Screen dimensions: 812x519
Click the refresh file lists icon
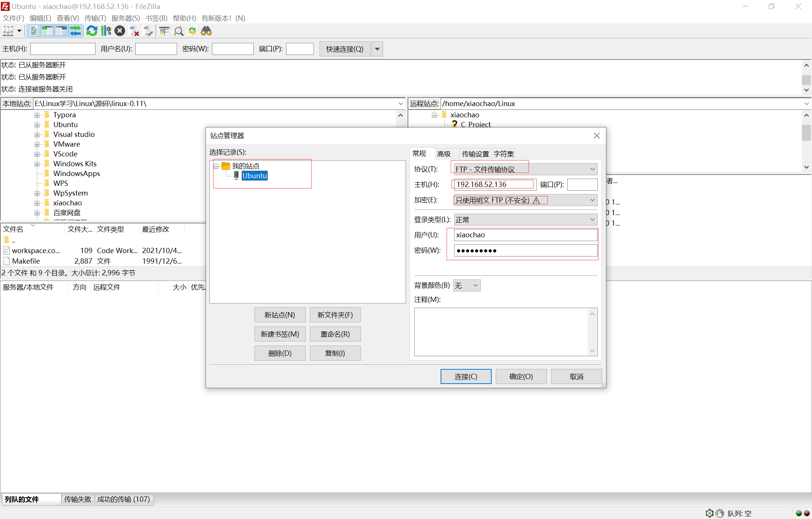click(92, 31)
